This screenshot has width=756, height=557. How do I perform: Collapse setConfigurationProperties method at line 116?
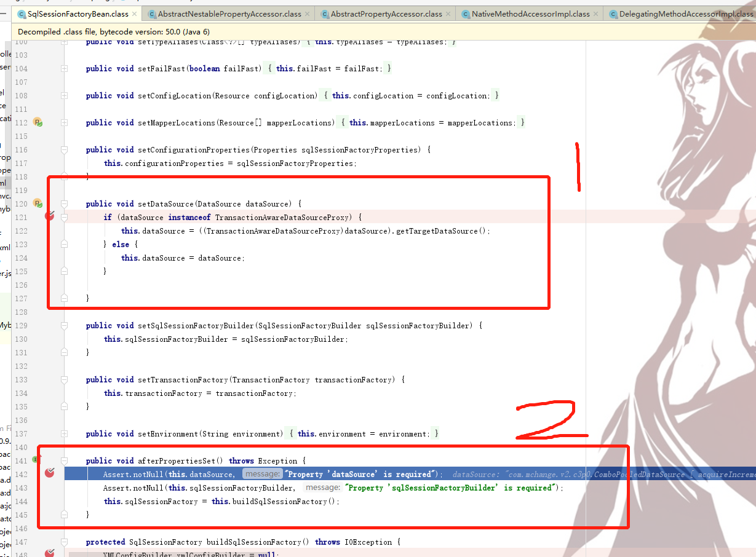click(x=64, y=149)
